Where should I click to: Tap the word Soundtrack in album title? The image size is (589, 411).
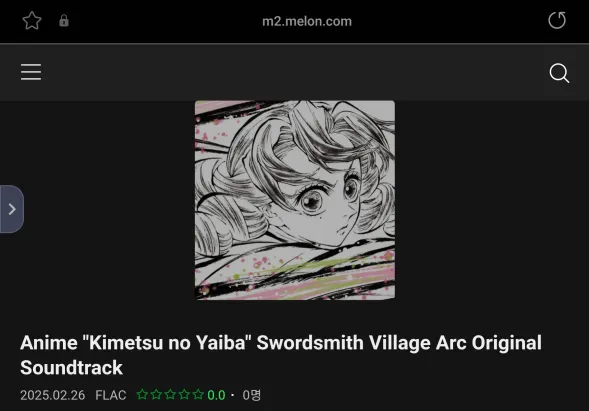[71, 368]
